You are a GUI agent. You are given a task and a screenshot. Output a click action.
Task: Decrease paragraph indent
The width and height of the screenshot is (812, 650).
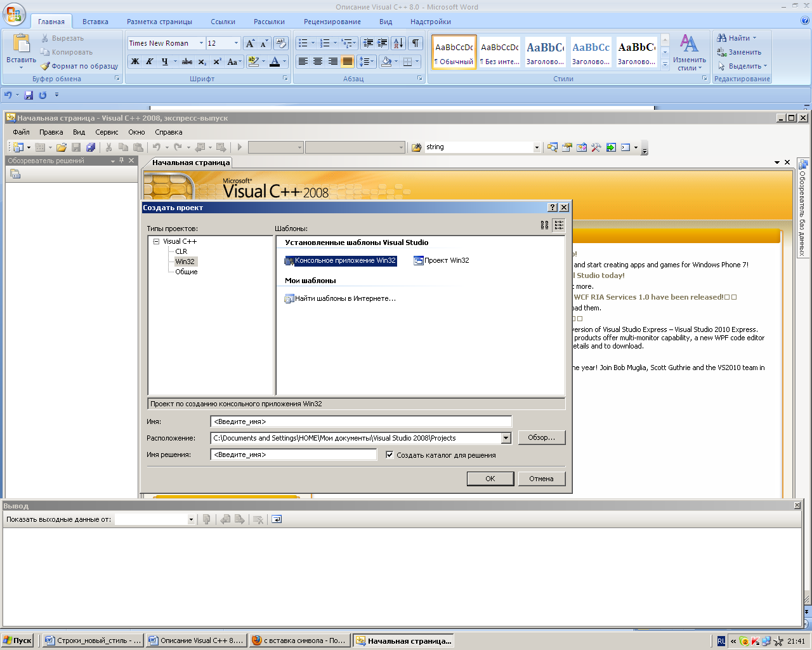[368, 43]
